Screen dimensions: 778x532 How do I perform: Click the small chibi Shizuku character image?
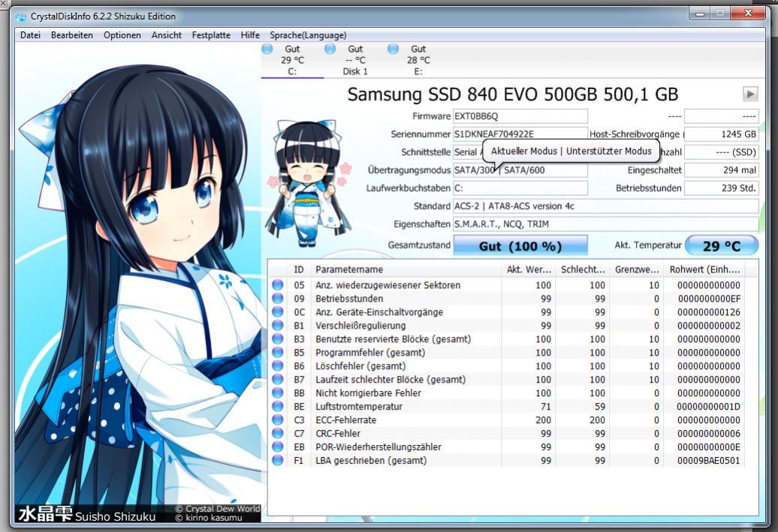click(308, 183)
